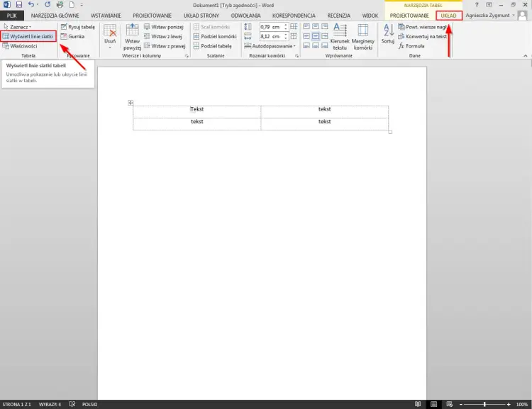Image resolution: width=532 pixels, height=409 pixels.
Task: Switch to read mode view in status bar
Action: coord(418,404)
